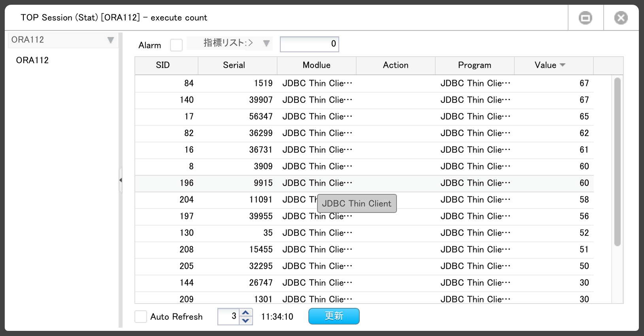Collapse the left panel splitter arrow

pyautogui.click(x=121, y=180)
